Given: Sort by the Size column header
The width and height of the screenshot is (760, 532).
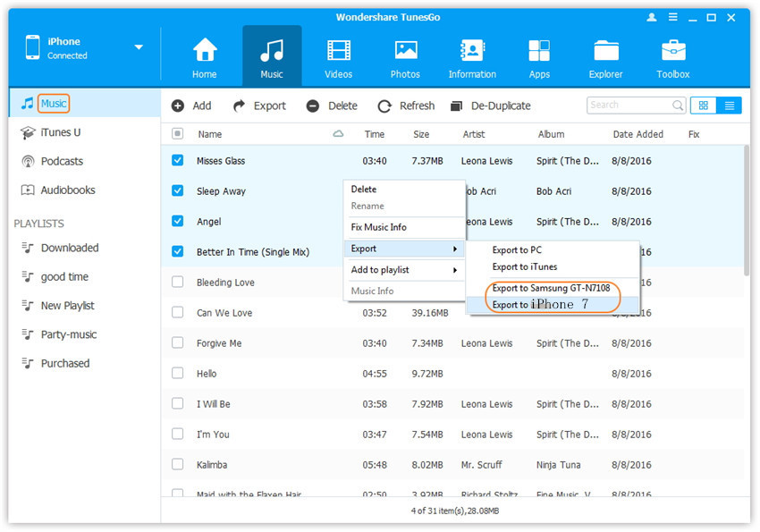Looking at the screenshot, I should pos(421,134).
